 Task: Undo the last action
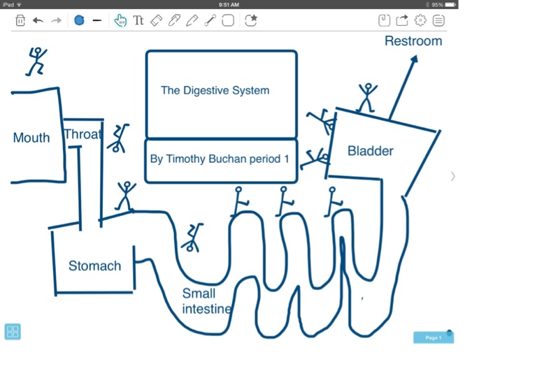[x=38, y=20]
